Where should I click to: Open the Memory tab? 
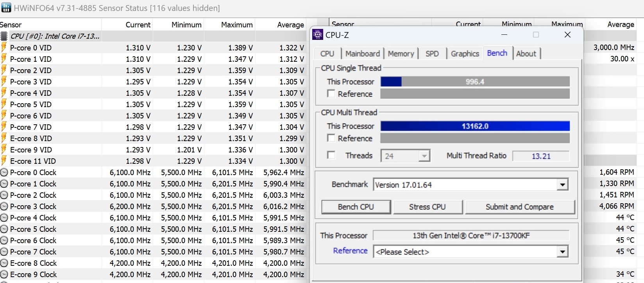[401, 54]
